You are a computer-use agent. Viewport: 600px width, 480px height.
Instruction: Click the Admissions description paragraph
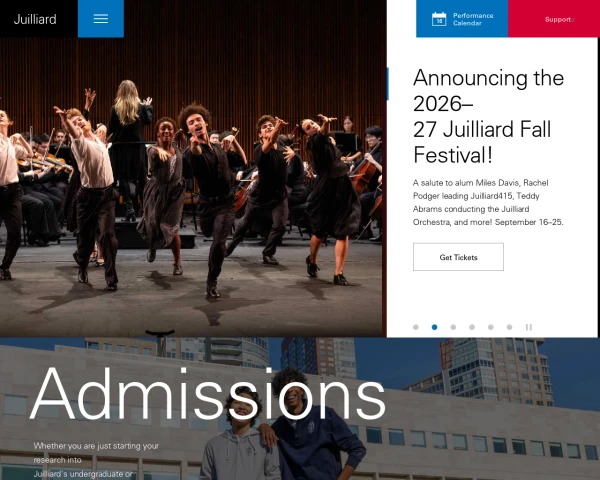coord(96,460)
